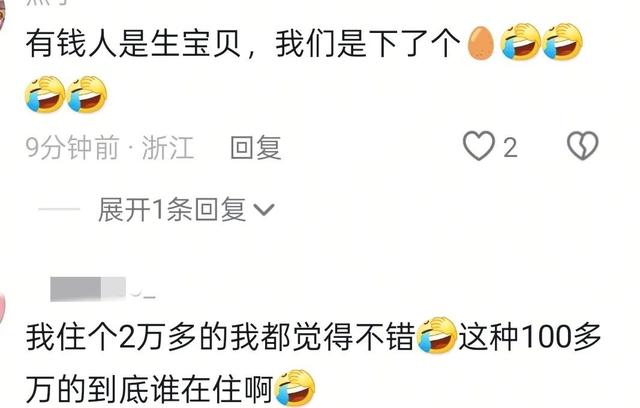
Task: Select the comment text "我住个2万多的我都觉得不错"
Action: (x=220, y=337)
